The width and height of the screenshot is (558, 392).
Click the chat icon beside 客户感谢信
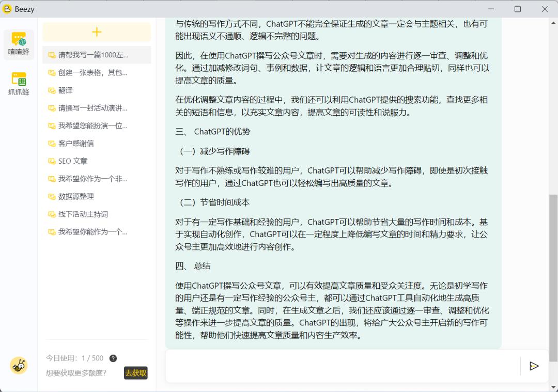coord(51,143)
